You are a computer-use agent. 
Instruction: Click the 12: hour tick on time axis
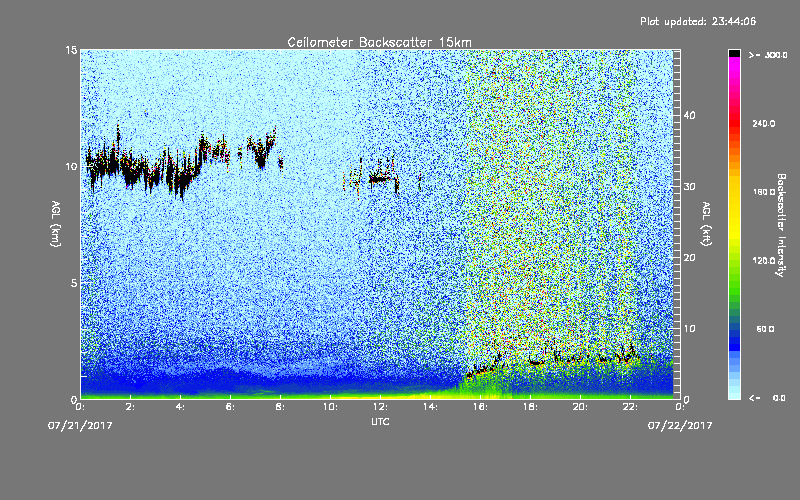coord(381,407)
